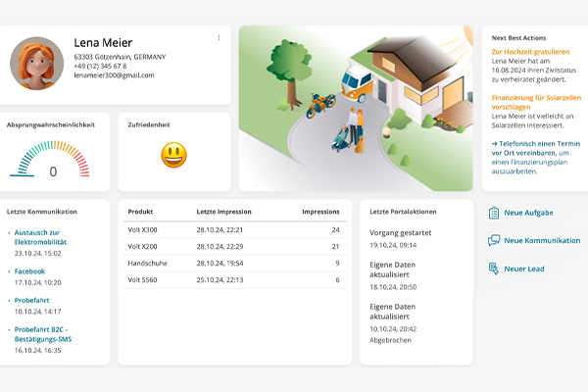This screenshot has height=392, width=588.
Task: Click the Letzte Portalaktionen heading
Action: tap(403, 212)
